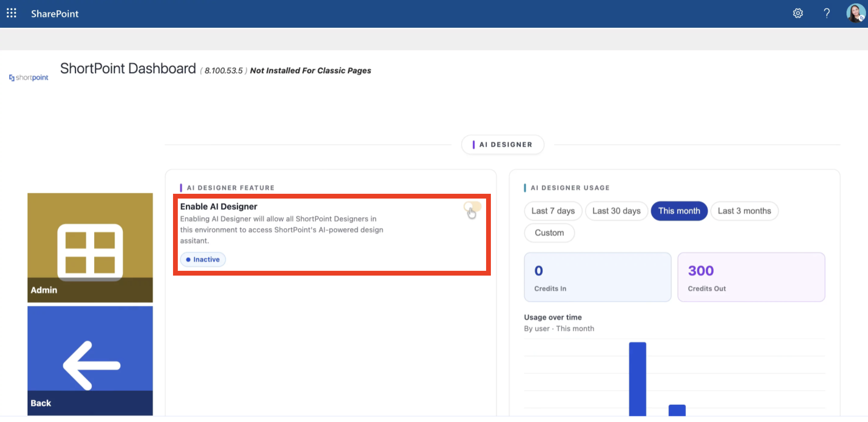Screen dimensions: 868x422
Task: Click the Enable AI Designer heading
Action: pos(218,207)
